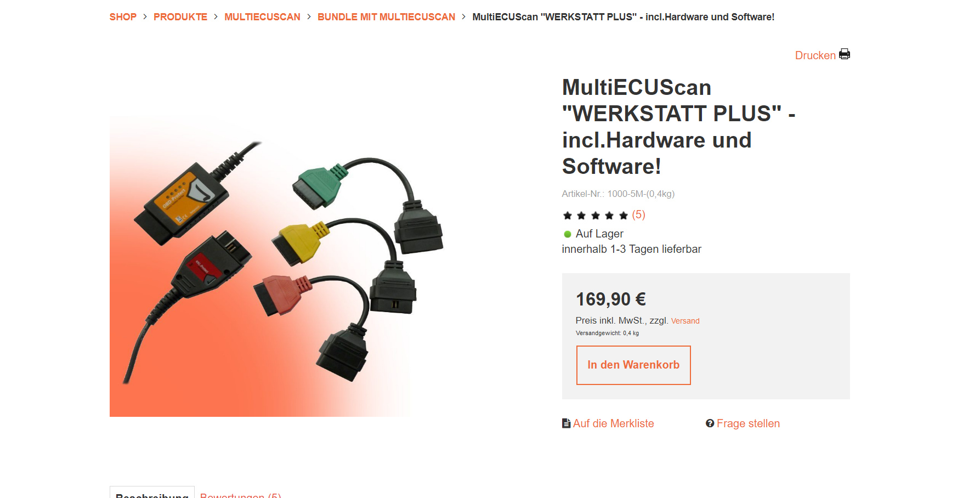This screenshot has width=980, height=498.
Task: Click the chevron after SHOP breadcrumb
Action: point(145,17)
